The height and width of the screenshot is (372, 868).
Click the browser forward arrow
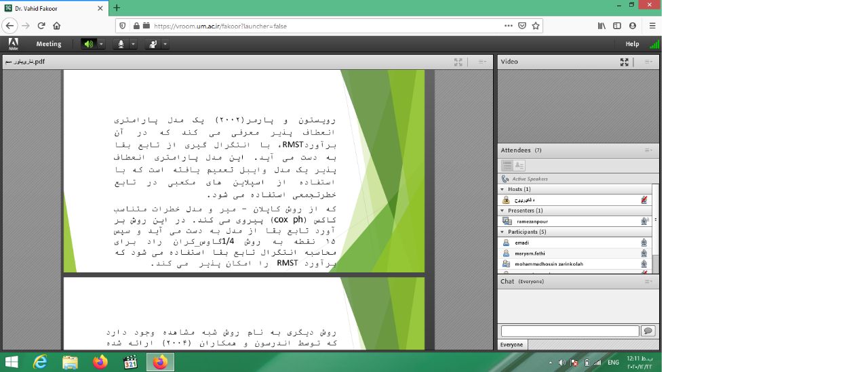(26, 26)
